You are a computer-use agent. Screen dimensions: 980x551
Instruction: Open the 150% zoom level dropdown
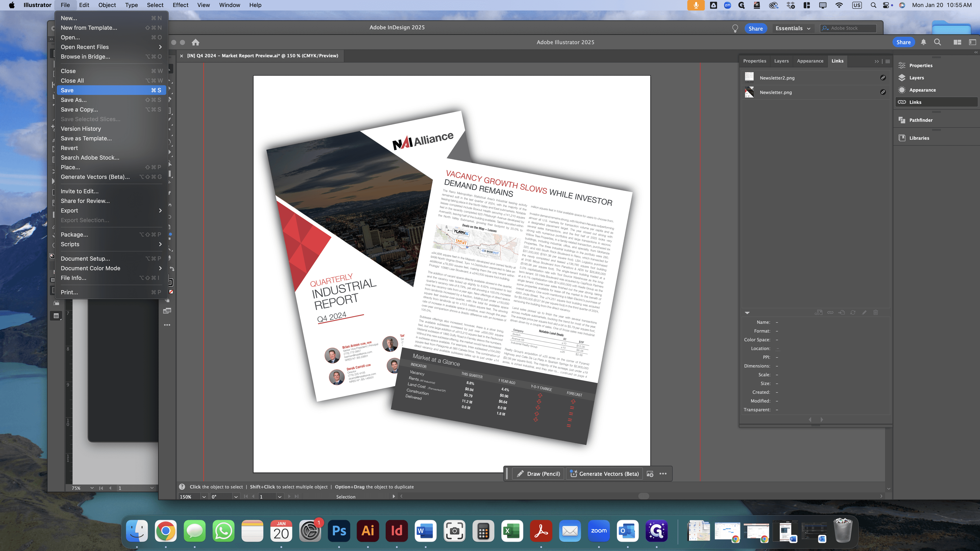(x=204, y=497)
